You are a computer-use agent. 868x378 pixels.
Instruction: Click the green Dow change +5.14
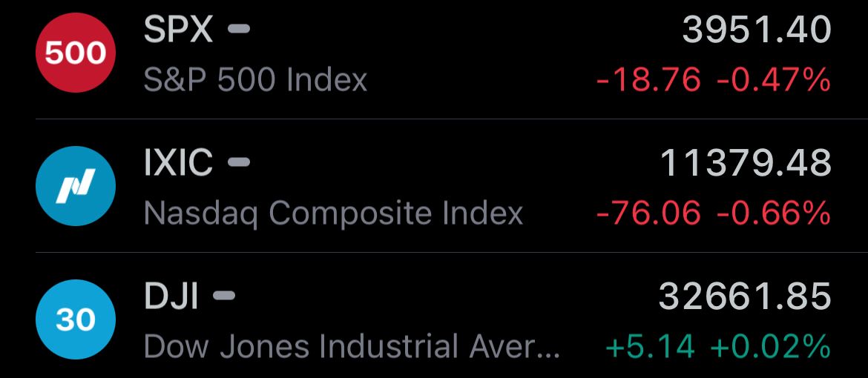(650, 346)
